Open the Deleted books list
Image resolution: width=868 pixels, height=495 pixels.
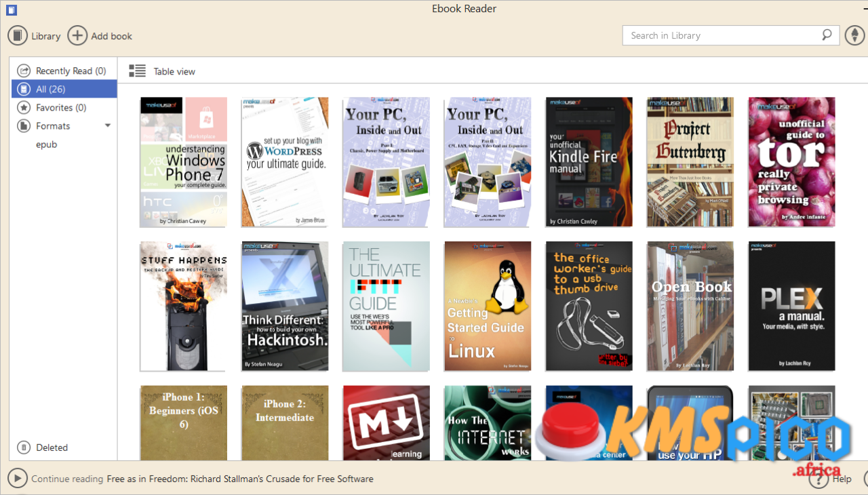pos(52,448)
